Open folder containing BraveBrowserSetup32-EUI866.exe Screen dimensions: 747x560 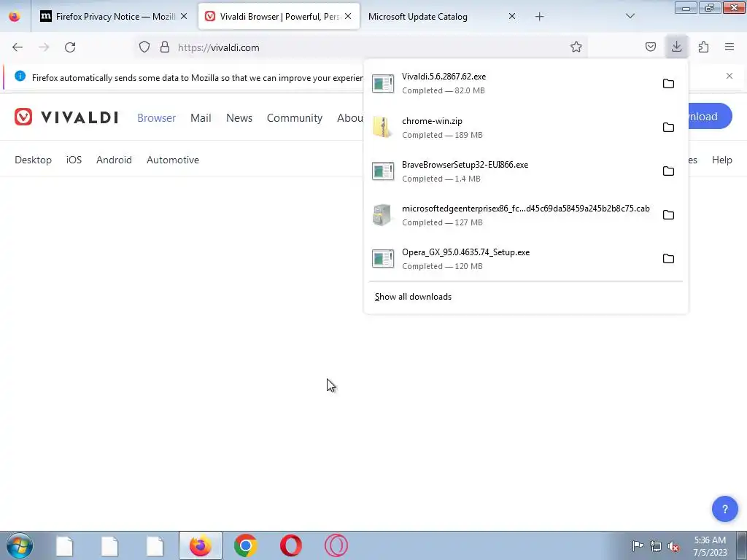tap(668, 171)
